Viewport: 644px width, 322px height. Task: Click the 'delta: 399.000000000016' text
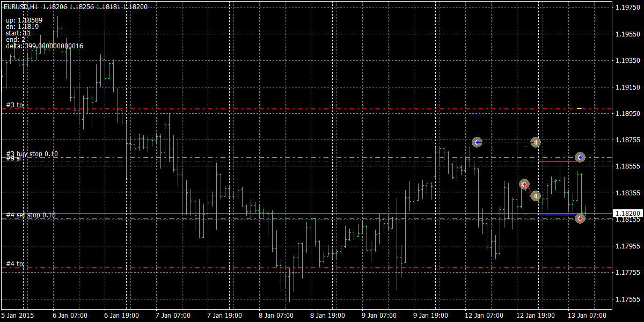[45, 46]
